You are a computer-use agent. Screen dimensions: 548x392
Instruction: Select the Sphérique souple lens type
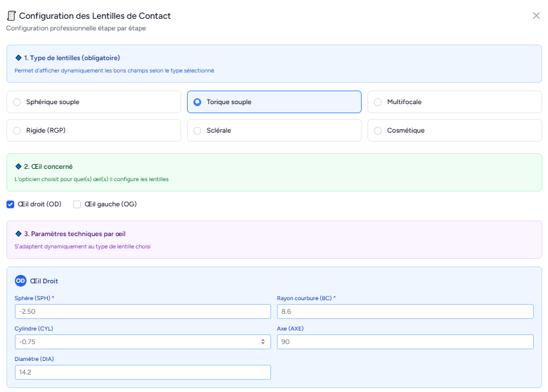(x=17, y=102)
